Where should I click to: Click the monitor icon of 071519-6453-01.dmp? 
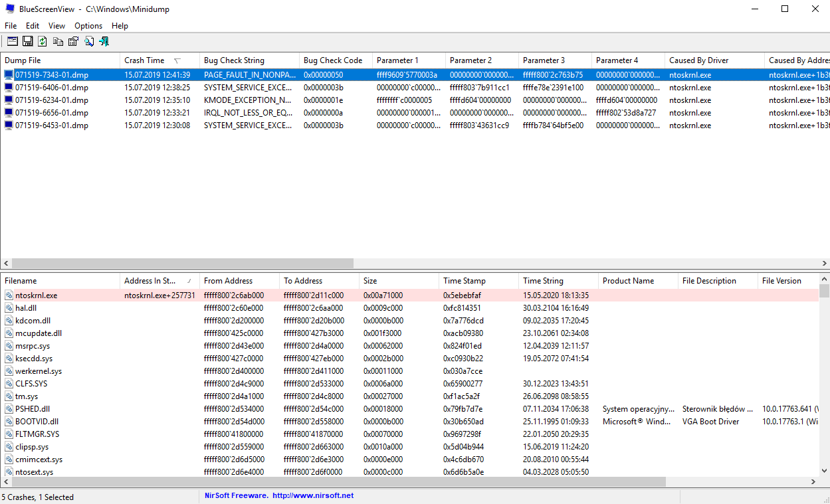(9, 126)
